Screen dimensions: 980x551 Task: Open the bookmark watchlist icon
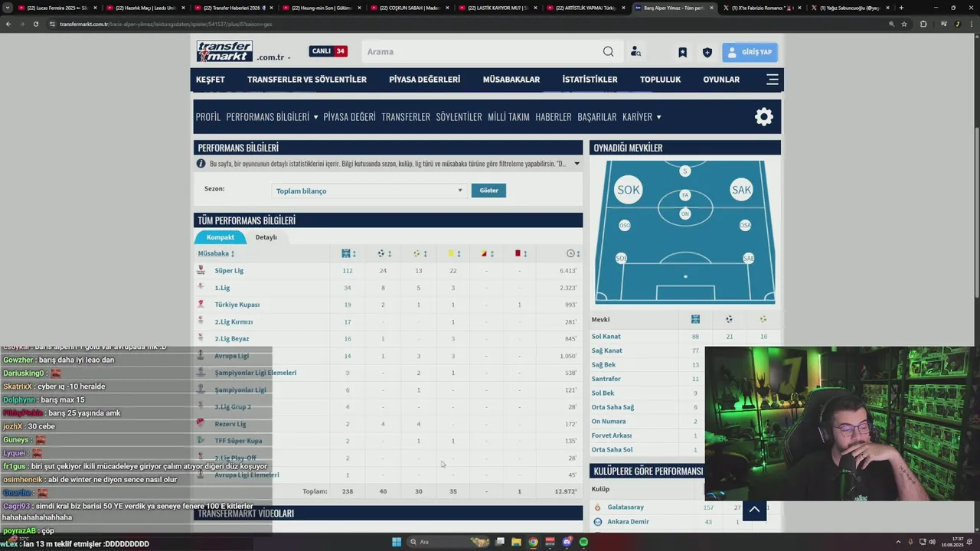pyautogui.click(x=682, y=52)
